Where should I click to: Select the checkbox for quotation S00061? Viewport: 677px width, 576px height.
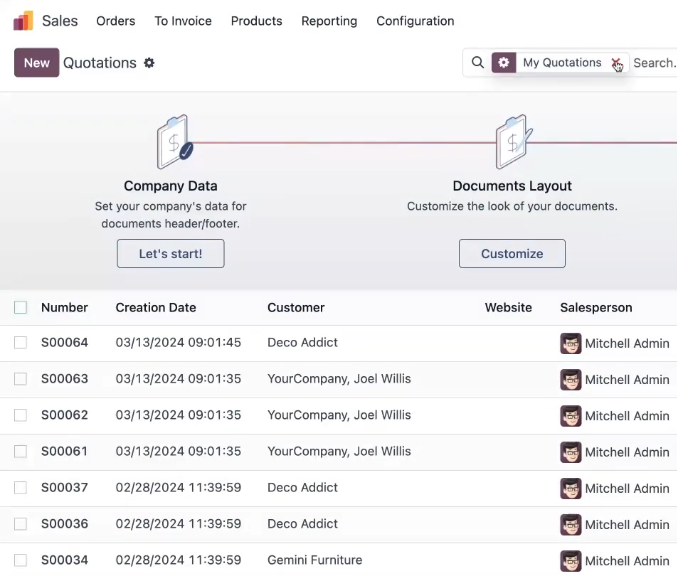20,451
